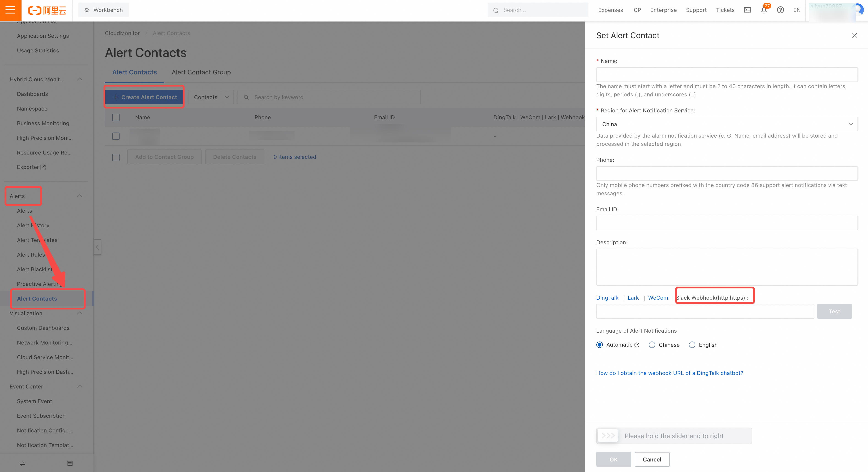Click the Email ID input field
This screenshot has width=868, height=472.
click(726, 223)
